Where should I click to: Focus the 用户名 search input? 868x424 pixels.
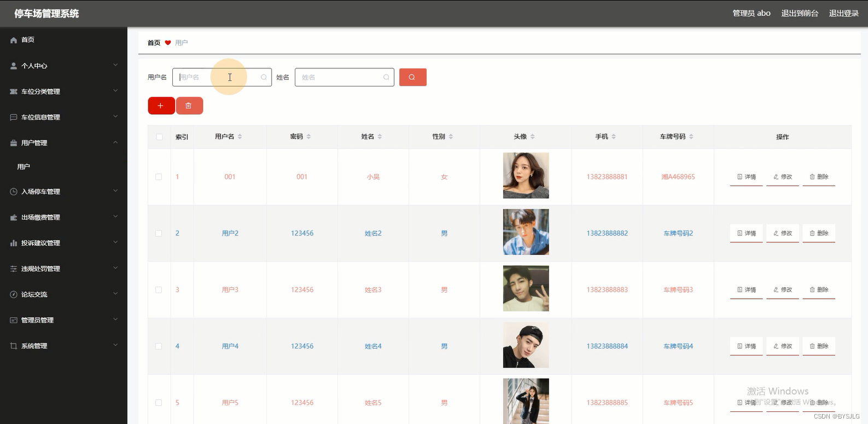pyautogui.click(x=222, y=77)
